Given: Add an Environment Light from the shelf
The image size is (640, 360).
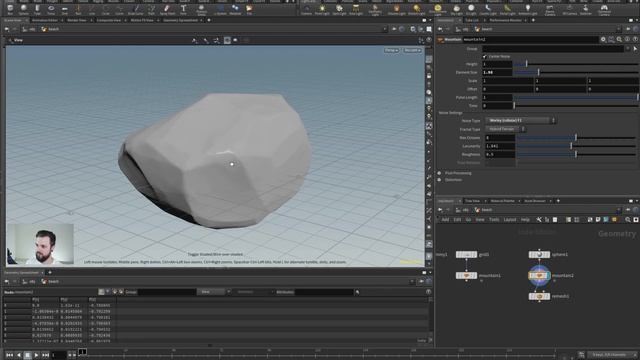Looking at the screenshot, I should click(438, 10).
